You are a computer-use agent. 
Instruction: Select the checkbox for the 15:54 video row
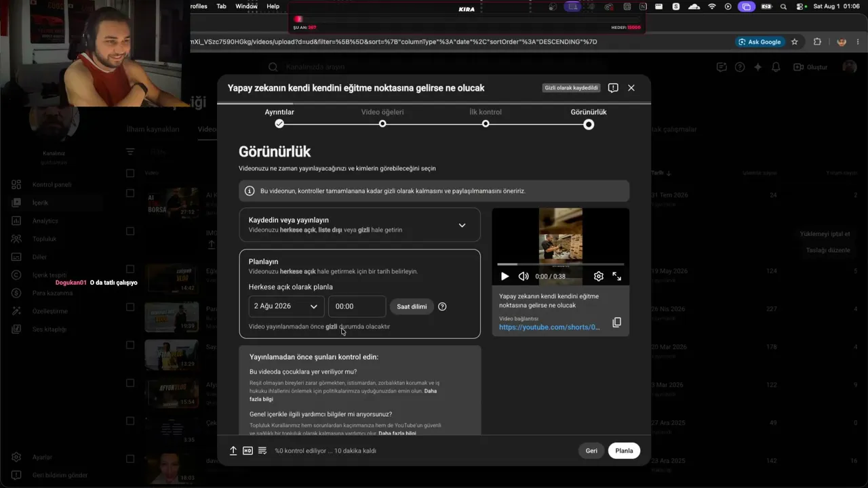click(130, 383)
